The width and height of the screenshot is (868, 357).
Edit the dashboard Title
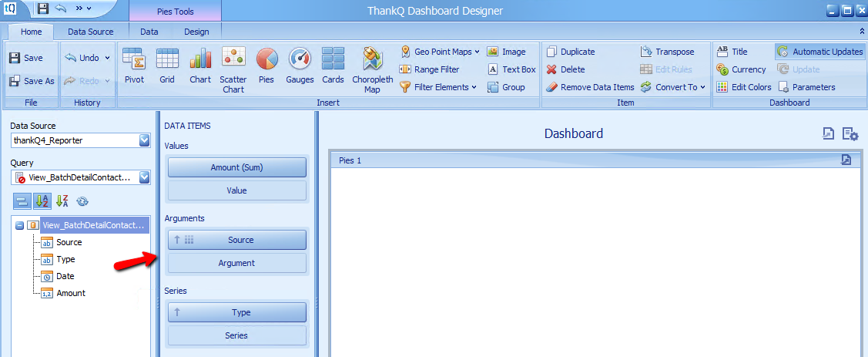(x=732, y=52)
